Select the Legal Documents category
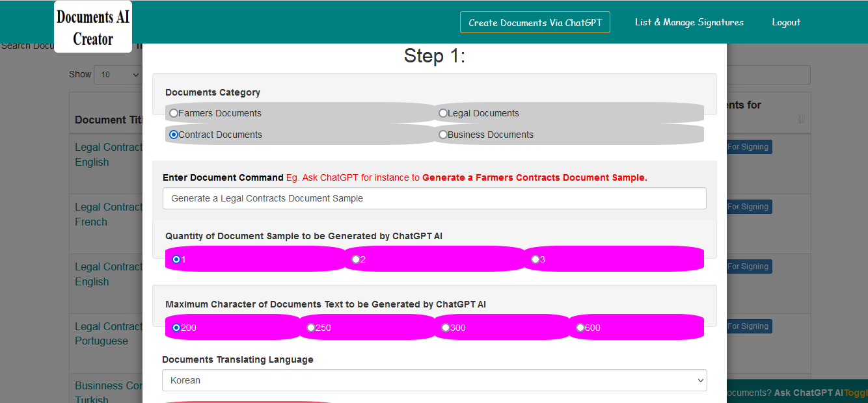This screenshot has height=403, width=868. tap(443, 112)
